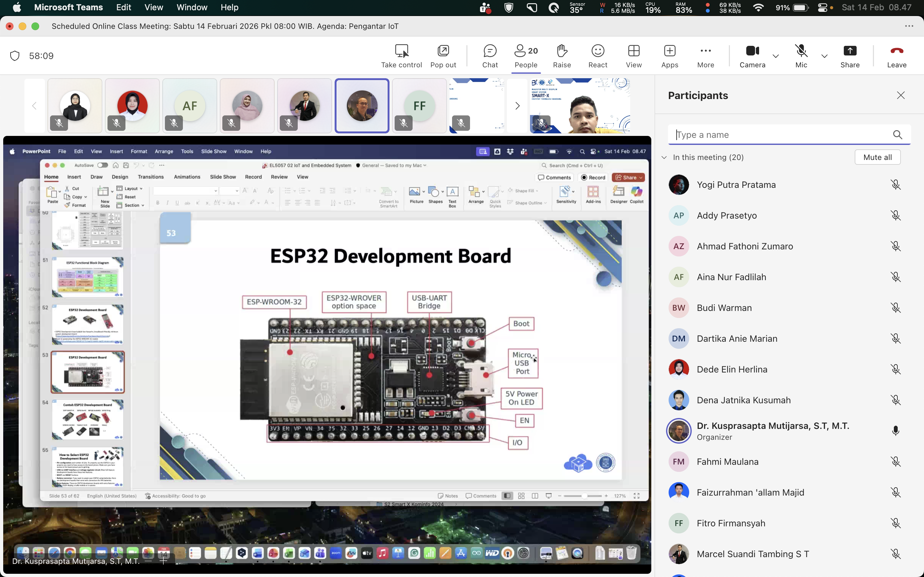Open mic options dropdown arrow
This screenshot has height=577, width=924.
824,56
